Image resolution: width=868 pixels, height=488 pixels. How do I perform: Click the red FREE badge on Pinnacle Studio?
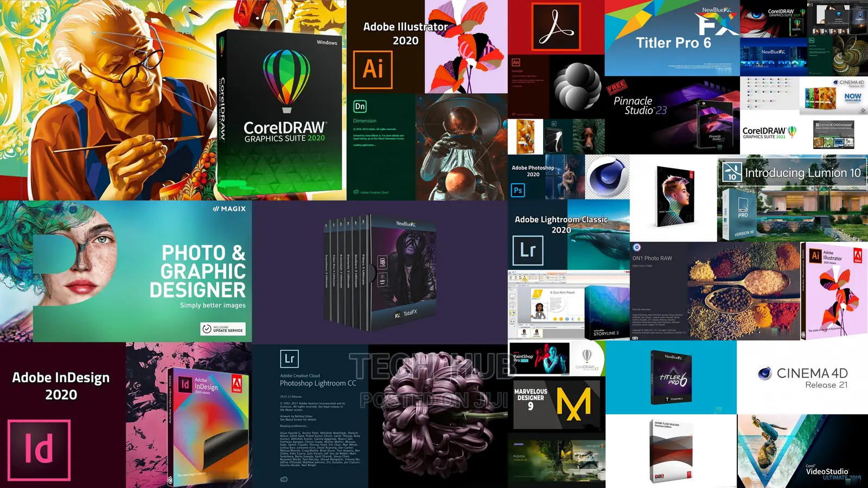coord(616,87)
